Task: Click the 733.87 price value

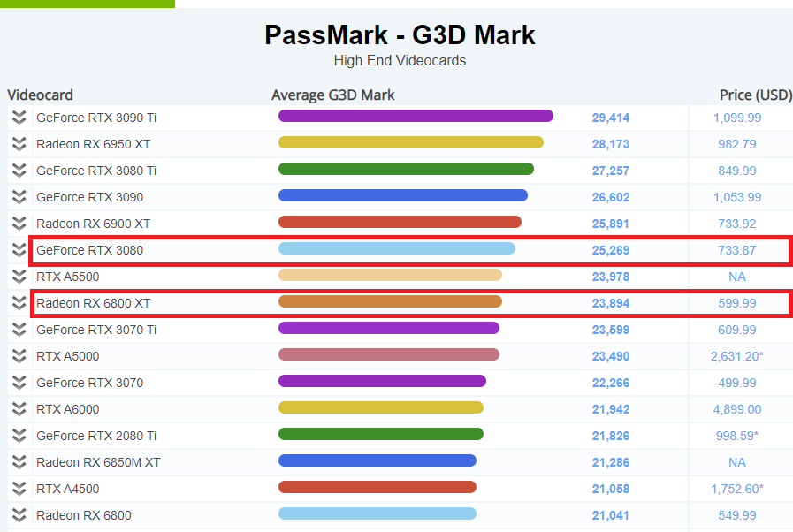Action: (x=737, y=250)
